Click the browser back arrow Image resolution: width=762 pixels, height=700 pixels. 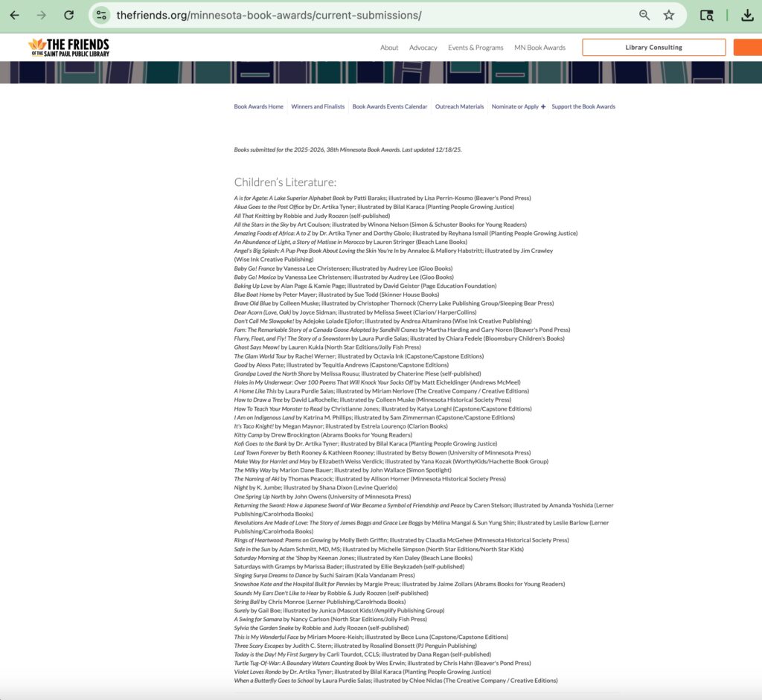coord(14,15)
